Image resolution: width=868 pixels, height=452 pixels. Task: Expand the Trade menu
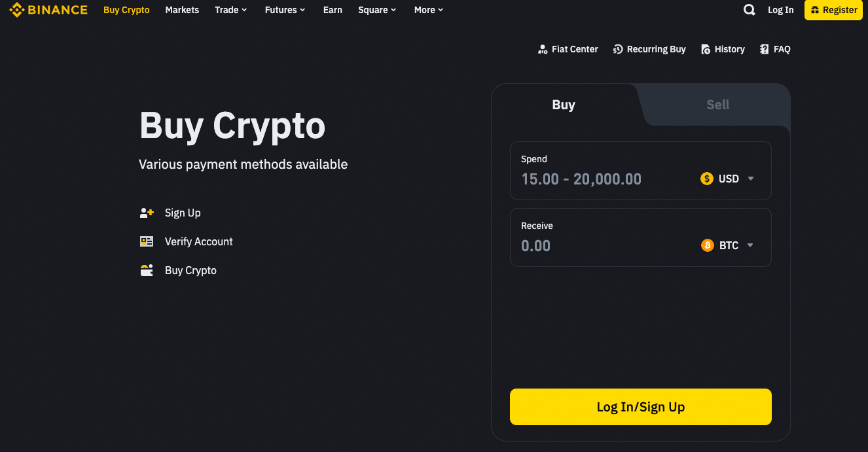coord(230,10)
